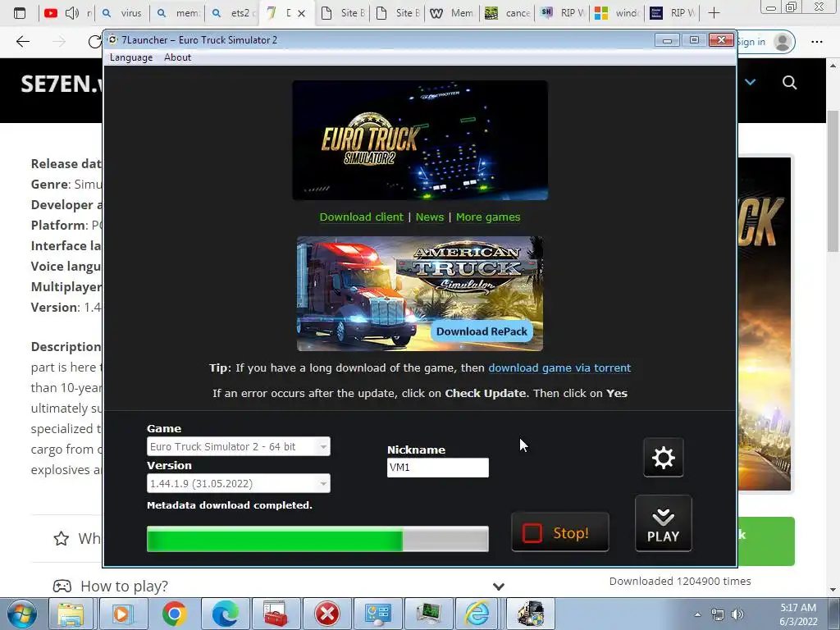Switch to the last 'RIP W' tab
Screen dimensions: 840x630
(673, 13)
